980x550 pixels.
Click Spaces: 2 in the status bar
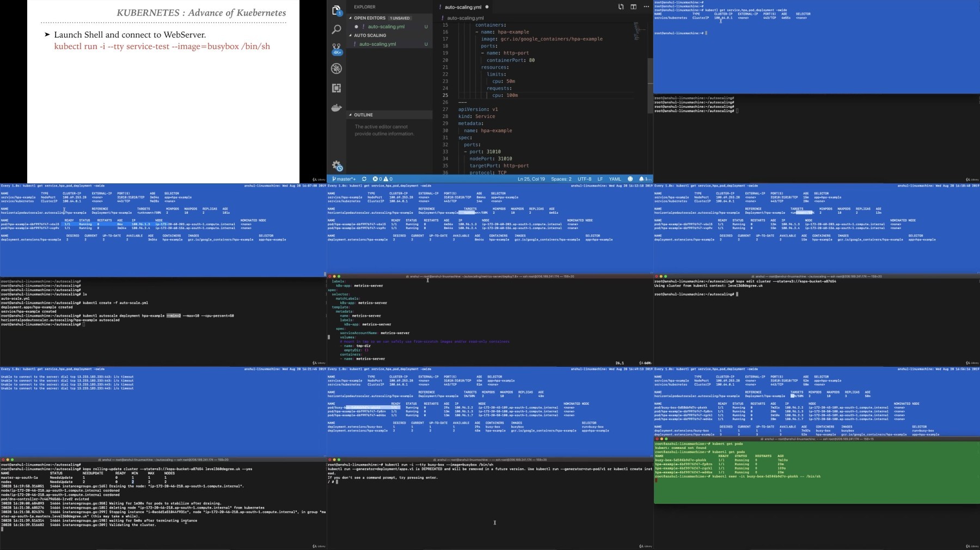pos(561,179)
